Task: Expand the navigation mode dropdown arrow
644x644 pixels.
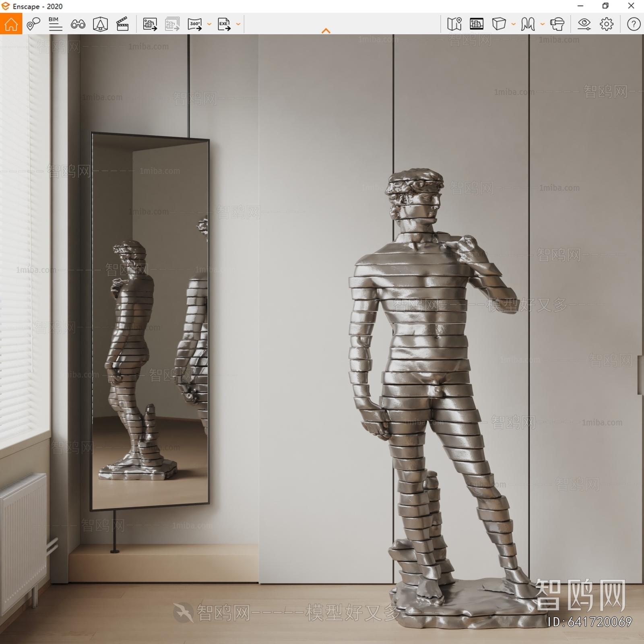Action: click(x=542, y=24)
